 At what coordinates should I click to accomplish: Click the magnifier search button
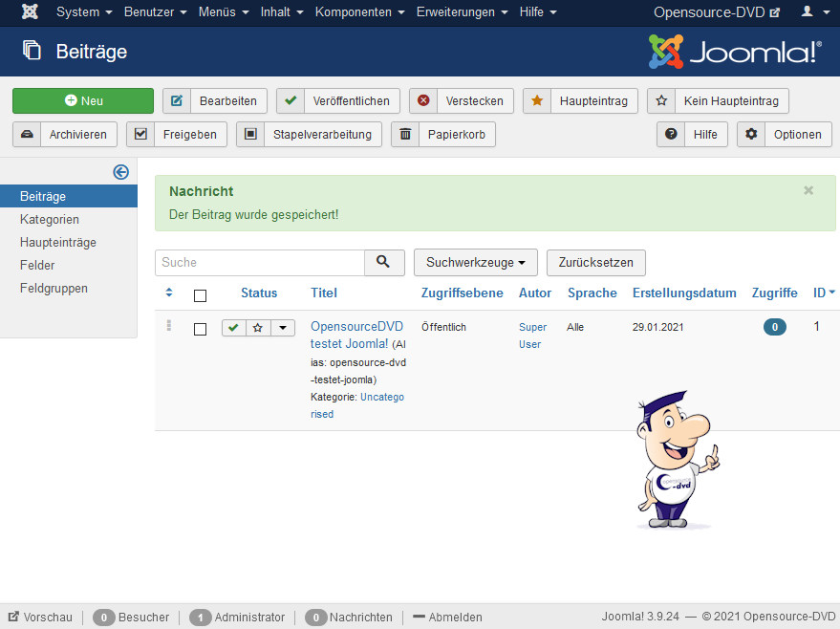point(384,262)
